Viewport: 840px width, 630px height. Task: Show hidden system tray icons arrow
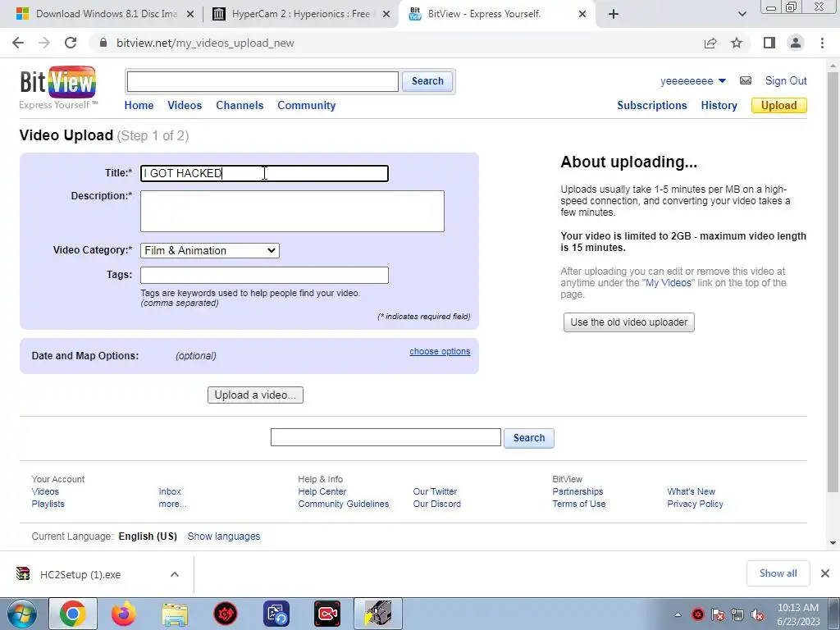coord(678,614)
